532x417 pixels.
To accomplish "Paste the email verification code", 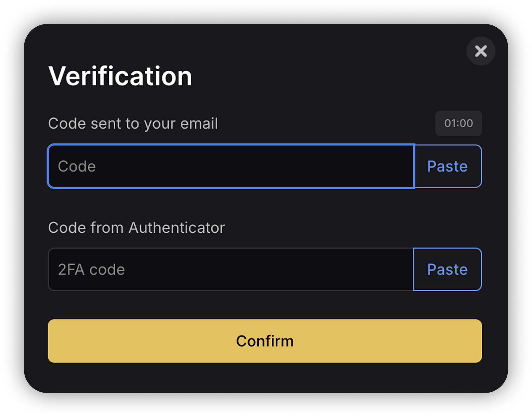I will point(448,166).
